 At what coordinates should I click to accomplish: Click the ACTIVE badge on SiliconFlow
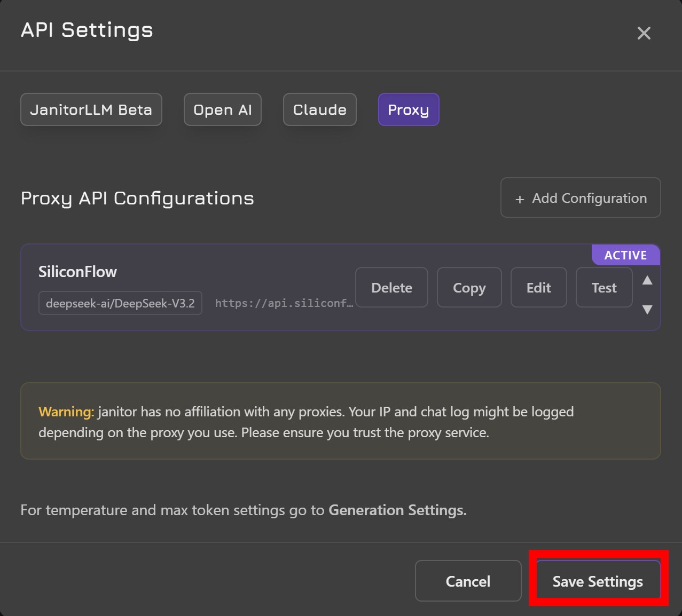(x=625, y=255)
